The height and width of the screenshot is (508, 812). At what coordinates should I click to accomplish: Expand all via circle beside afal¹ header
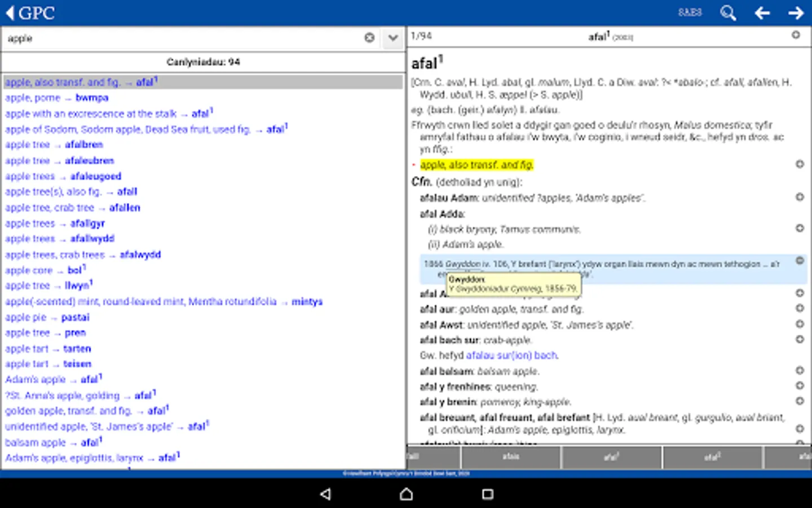pos(796,35)
